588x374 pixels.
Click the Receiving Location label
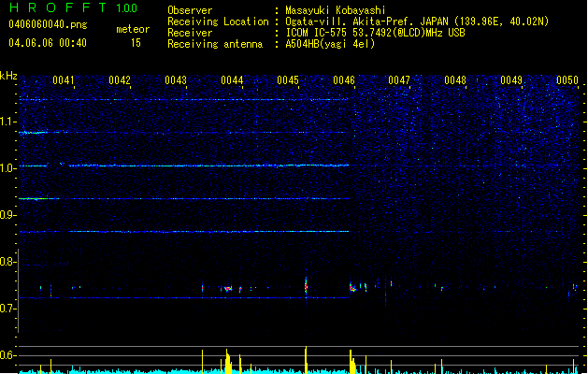click(218, 22)
